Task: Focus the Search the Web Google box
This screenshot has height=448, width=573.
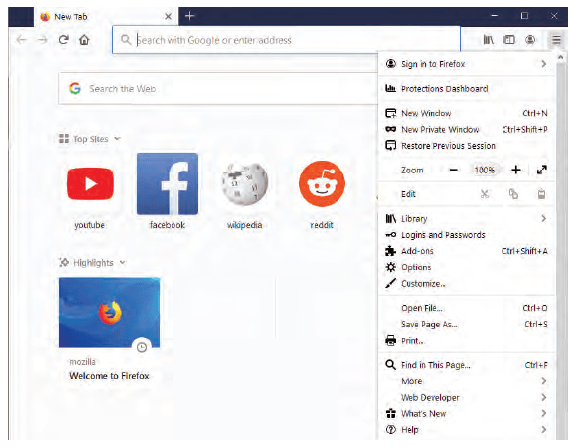Action: 218,88
